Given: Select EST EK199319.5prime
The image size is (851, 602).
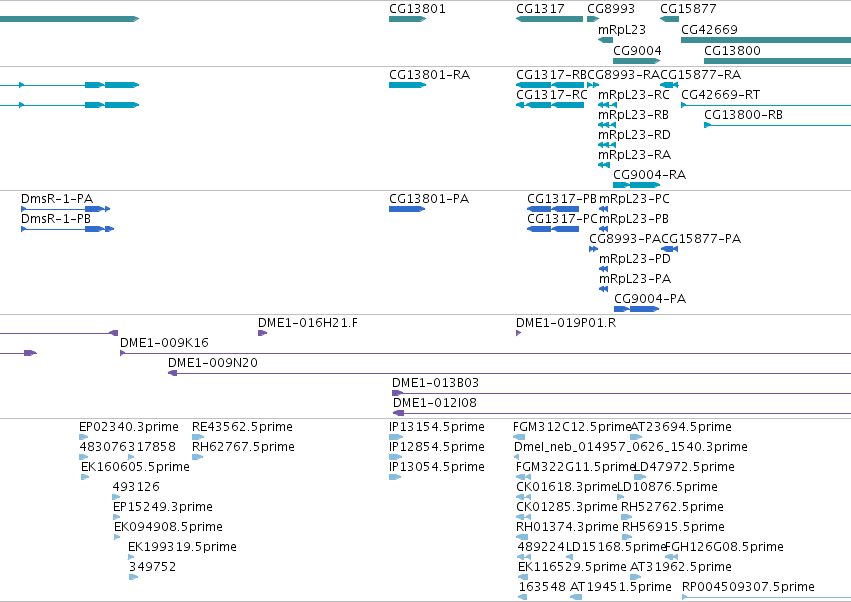Looking at the screenshot, I should point(131,557).
